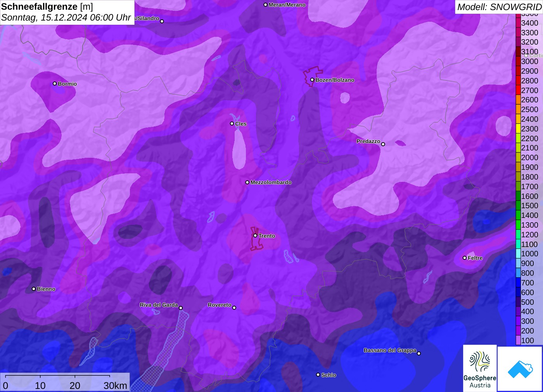
Task: Click the 600 m legend color swatch
Action: pos(518,292)
